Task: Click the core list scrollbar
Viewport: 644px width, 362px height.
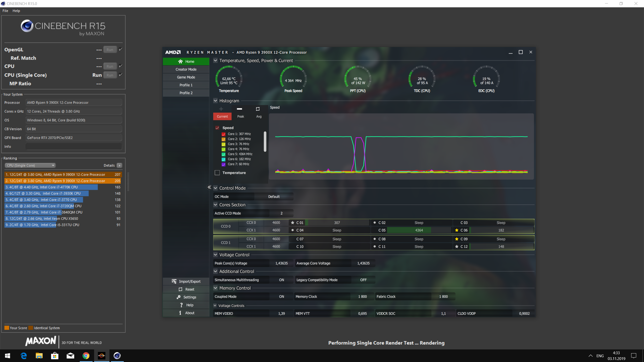Action: click(x=265, y=142)
